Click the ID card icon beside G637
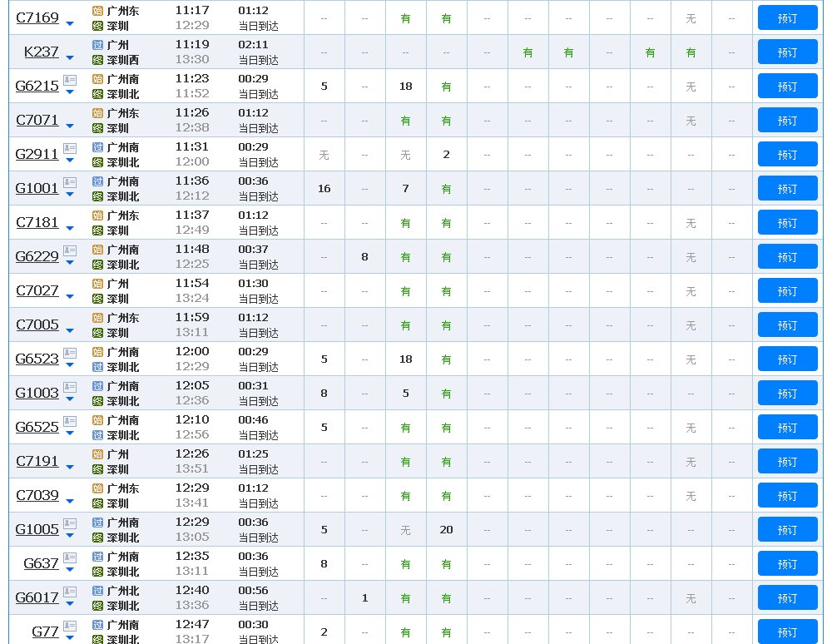Viewport: 832px width, 644px height. (x=70, y=557)
